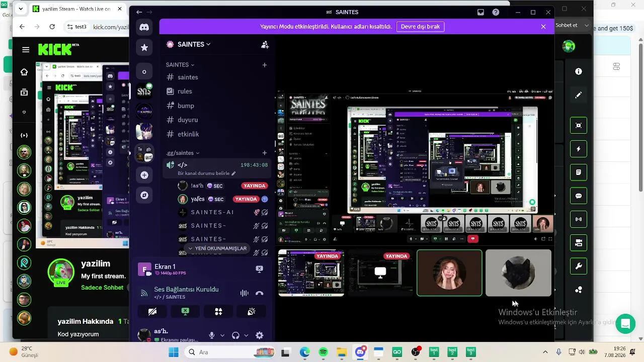
Task: Reload the Kick browser page
Action: tap(52, 27)
